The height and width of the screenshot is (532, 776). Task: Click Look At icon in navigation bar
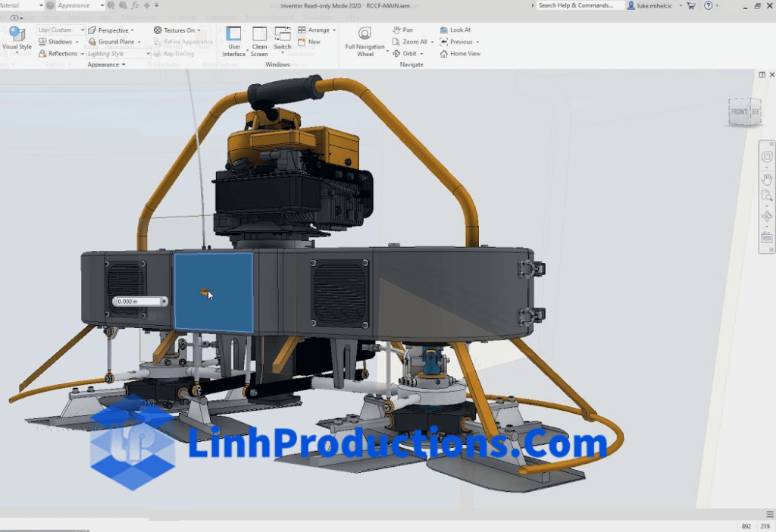(x=767, y=237)
